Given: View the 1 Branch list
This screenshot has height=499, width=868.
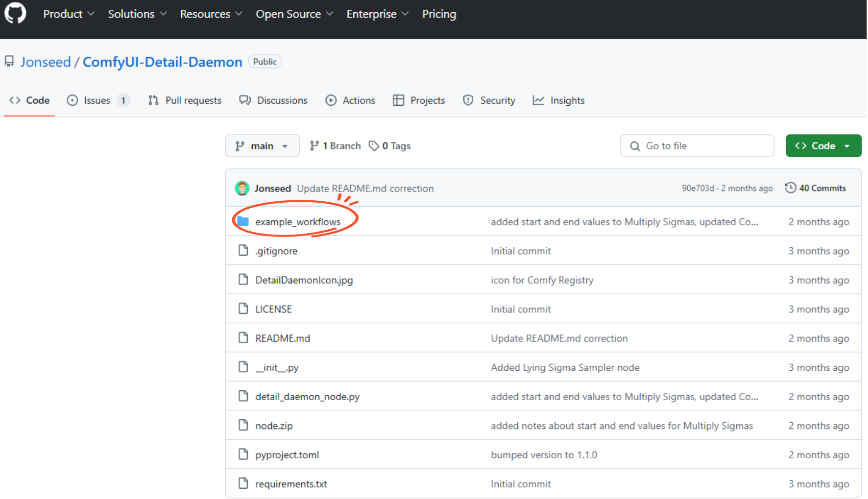Looking at the screenshot, I should tap(336, 146).
